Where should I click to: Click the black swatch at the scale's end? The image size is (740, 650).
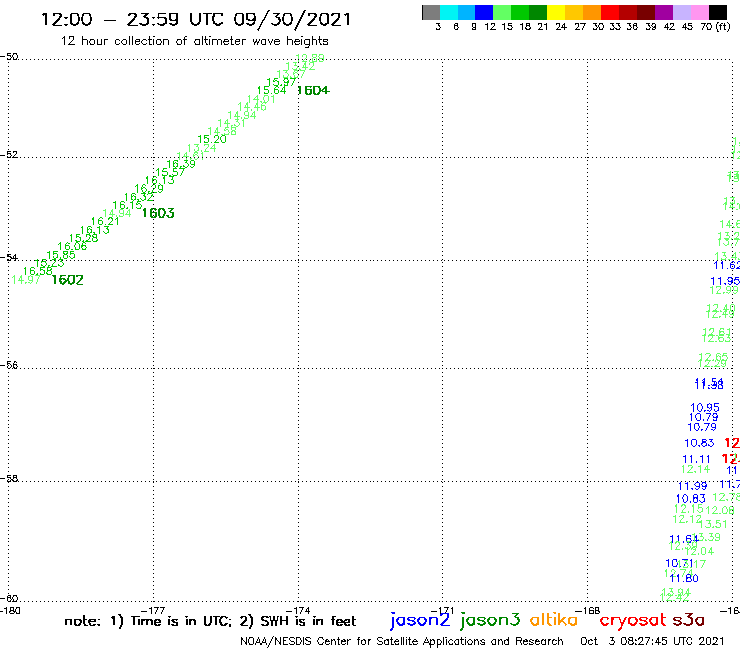tap(718, 12)
